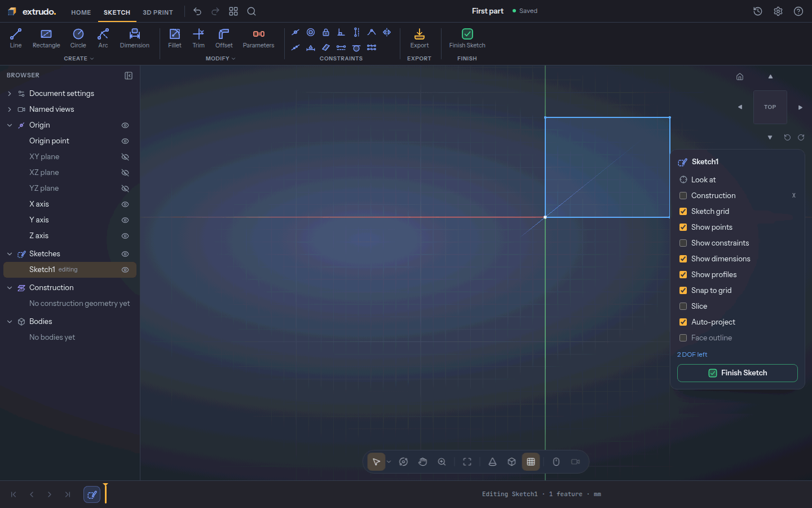Collapse the Origin group
Image resolution: width=812 pixels, height=508 pixels.
(10, 125)
